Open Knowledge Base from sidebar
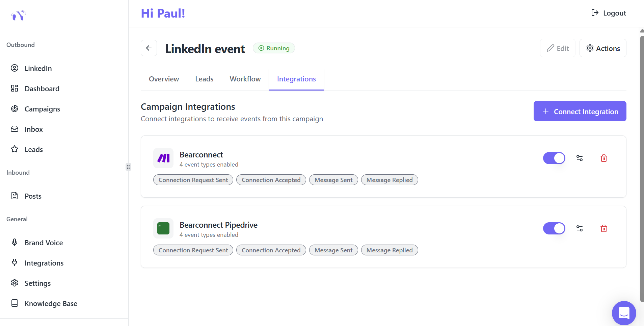The height and width of the screenshot is (326, 644). pyautogui.click(x=51, y=304)
